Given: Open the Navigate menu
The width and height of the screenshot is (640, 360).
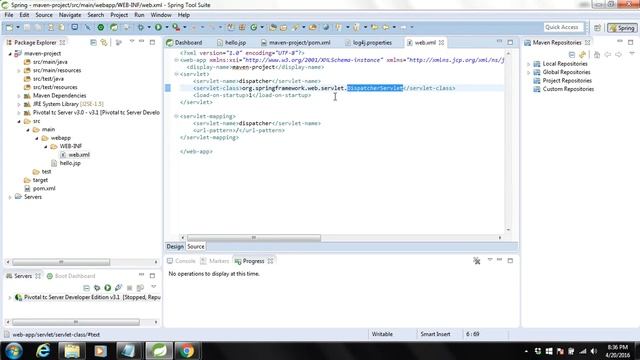Looking at the screenshot, I should (x=70, y=15).
